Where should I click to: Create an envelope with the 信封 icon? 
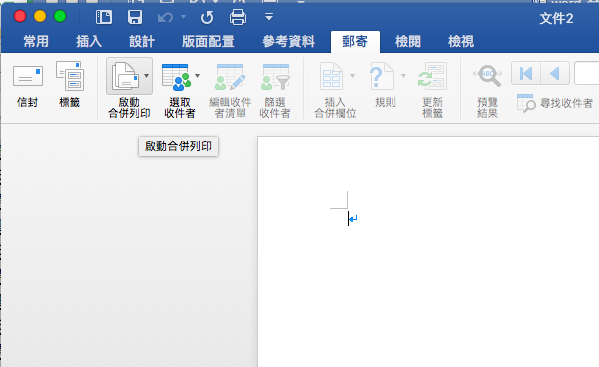(x=28, y=76)
